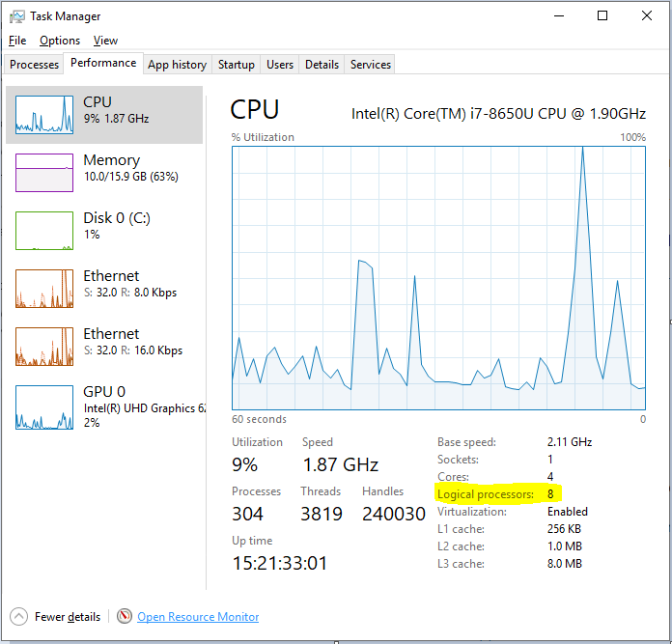Click the Cores label
672x644 pixels.
point(453,477)
